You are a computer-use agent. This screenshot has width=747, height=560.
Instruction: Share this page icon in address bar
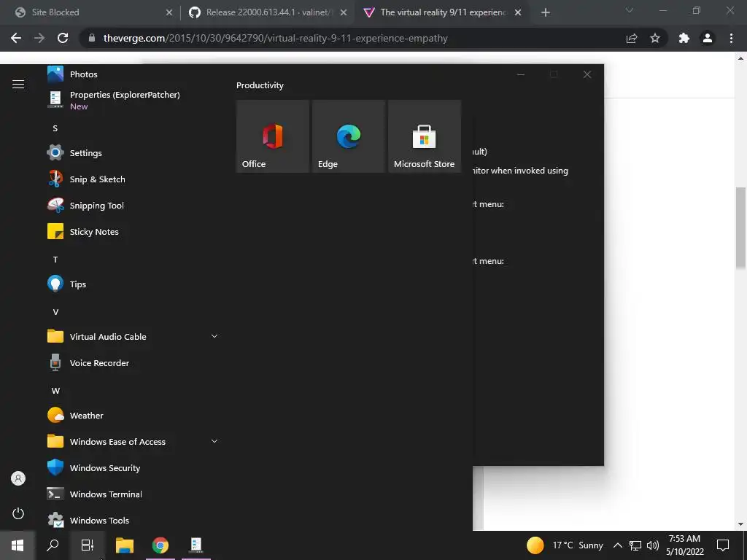point(632,38)
